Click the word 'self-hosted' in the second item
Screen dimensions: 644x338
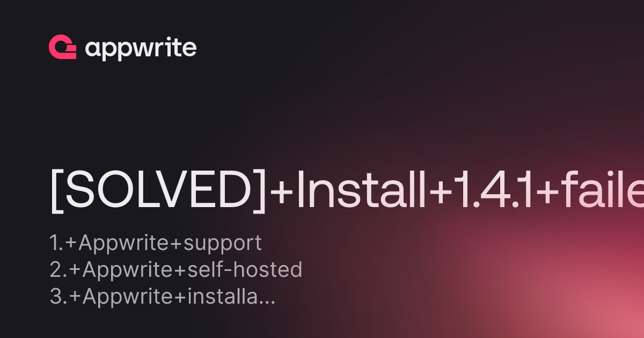(x=245, y=270)
